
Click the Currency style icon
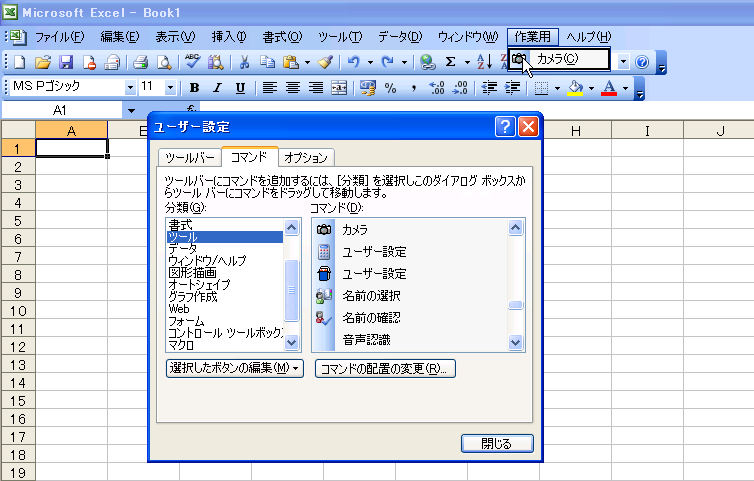point(368,88)
